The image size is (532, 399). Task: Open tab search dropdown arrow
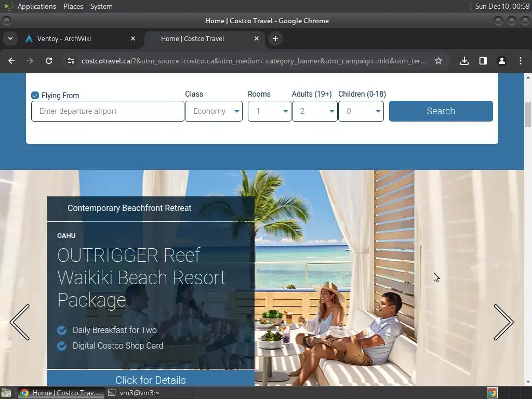coord(10,38)
